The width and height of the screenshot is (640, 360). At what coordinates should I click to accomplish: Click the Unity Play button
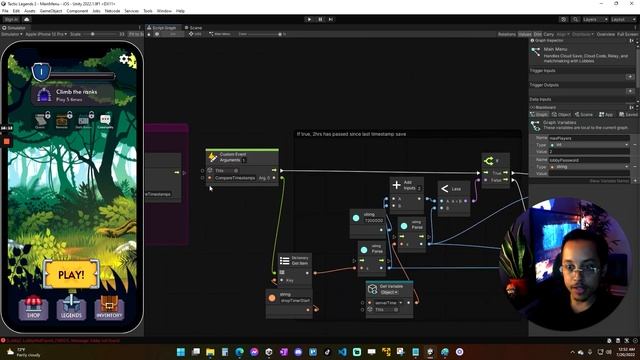coord(309,19)
